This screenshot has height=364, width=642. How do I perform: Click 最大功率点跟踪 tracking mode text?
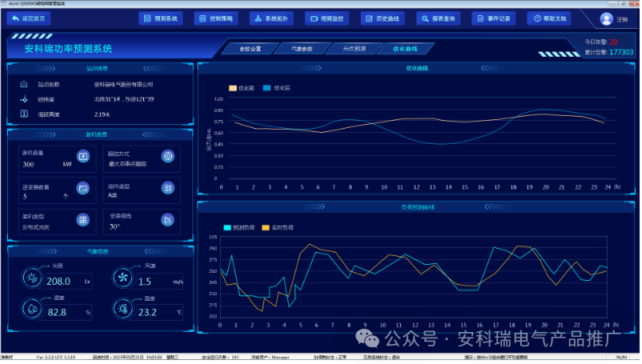point(127,164)
